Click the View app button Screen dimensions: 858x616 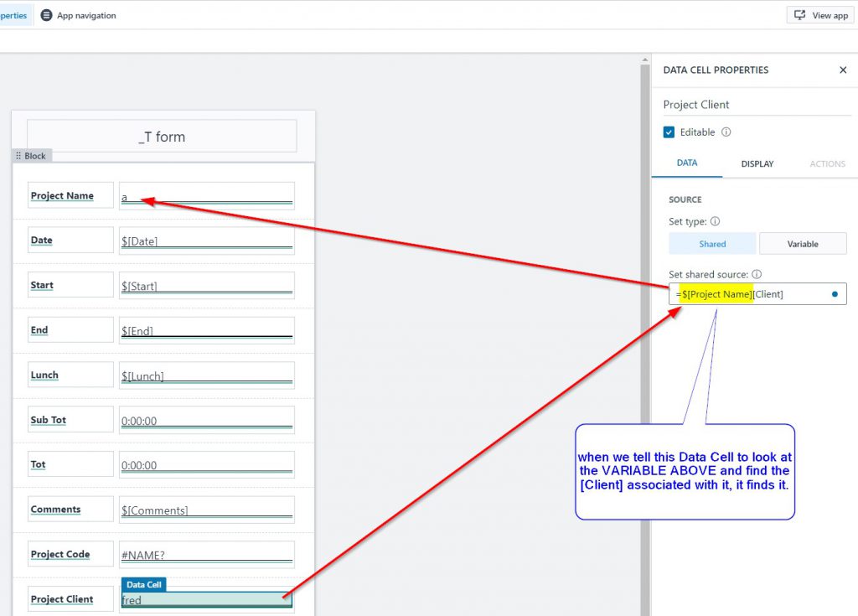coord(820,15)
